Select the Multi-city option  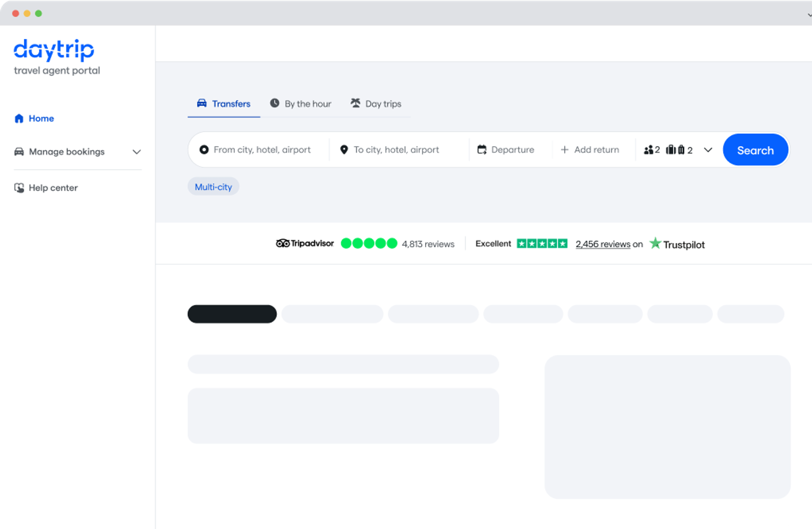[x=213, y=187]
